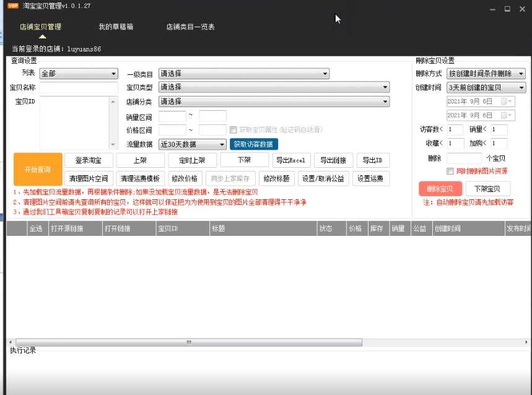Go to the 店铺类目一览表 tab
The height and width of the screenshot is (395, 532).
190,27
